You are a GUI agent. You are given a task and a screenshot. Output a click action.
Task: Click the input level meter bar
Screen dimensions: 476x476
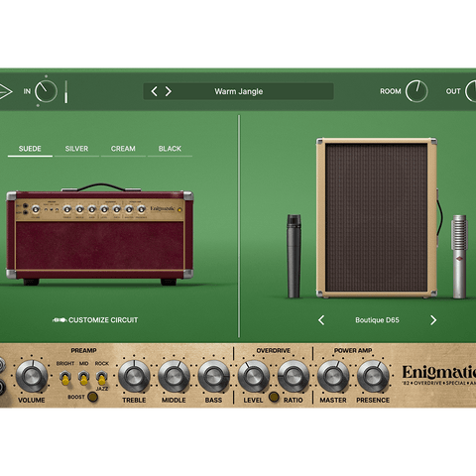pos(65,92)
